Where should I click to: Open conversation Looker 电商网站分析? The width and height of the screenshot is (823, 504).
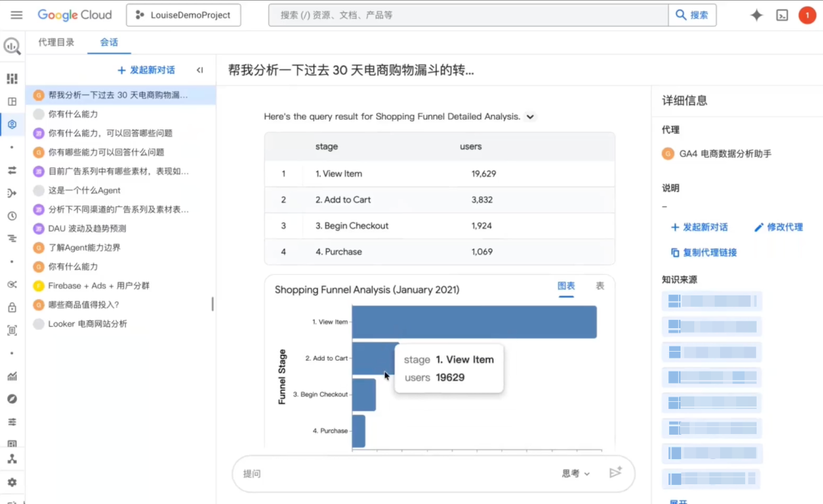[x=120, y=324]
